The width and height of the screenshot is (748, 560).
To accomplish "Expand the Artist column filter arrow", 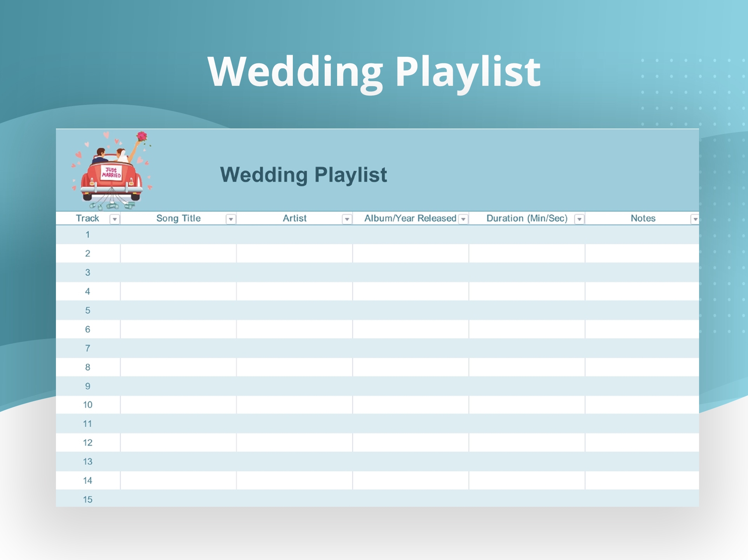I will tap(347, 219).
